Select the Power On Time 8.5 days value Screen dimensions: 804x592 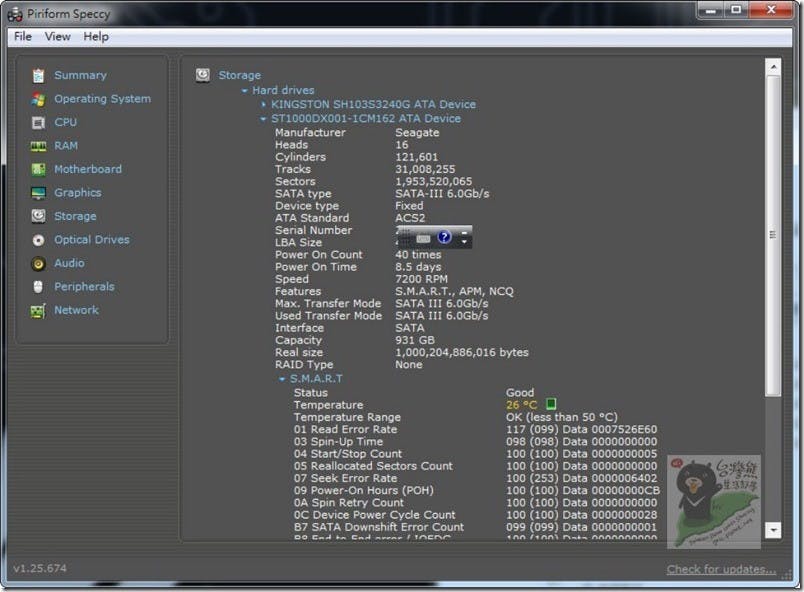pos(418,267)
